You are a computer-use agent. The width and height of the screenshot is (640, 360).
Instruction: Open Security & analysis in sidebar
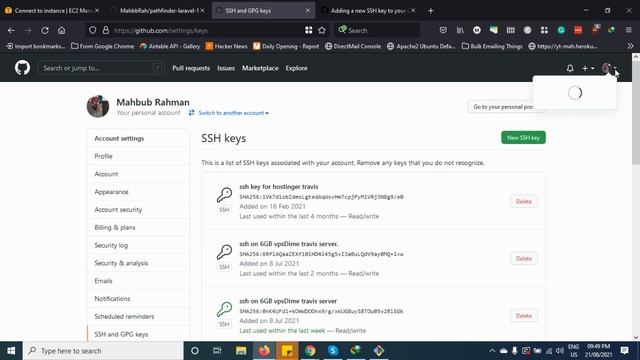[x=138, y=263]
